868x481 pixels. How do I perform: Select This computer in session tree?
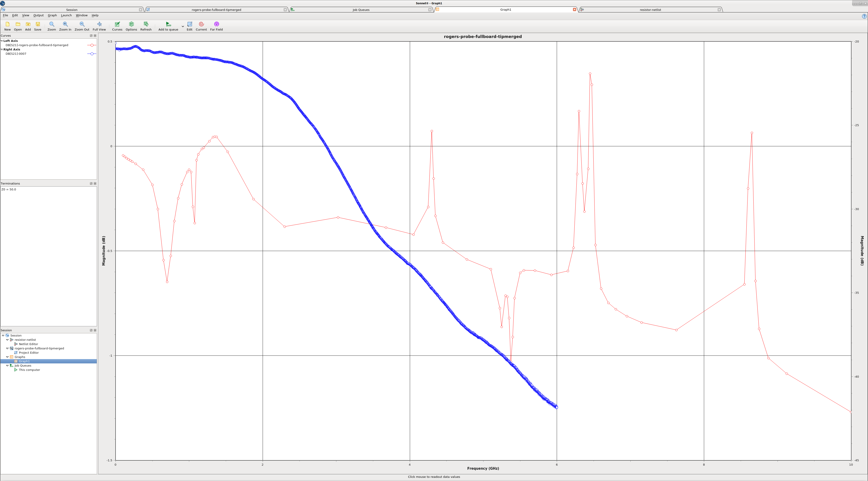click(29, 370)
